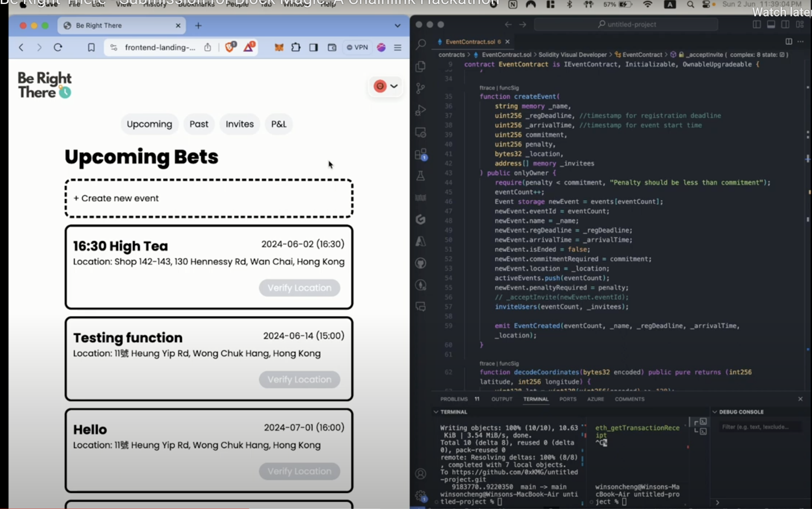Viewport: 812px width, 509px height.
Task: Collapse the TERMINAL section chevron
Action: coord(436,412)
